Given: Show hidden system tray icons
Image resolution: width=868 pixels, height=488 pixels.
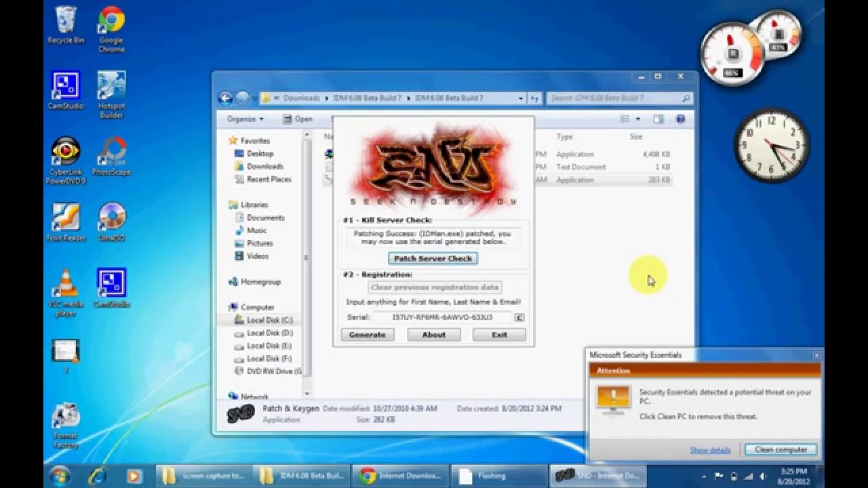Looking at the screenshot, I should click(x=705, y=476).
